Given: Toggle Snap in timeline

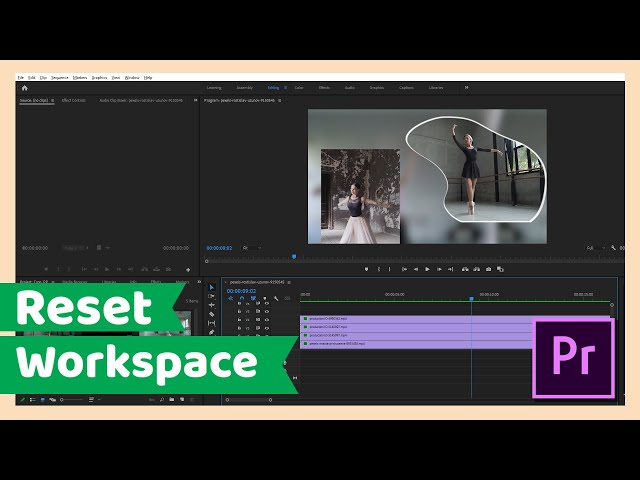Looking at the screenshot, I should [x=242, y=298].
